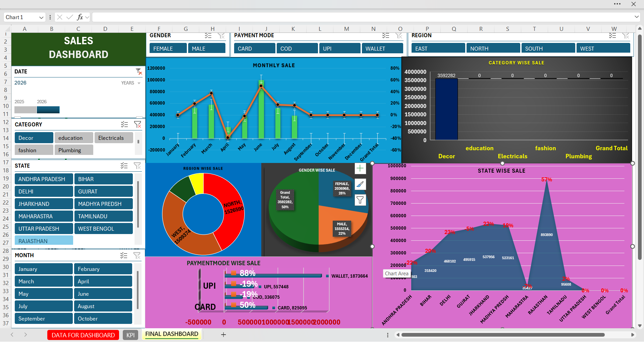644x342 pixels.
Task: Click the Chart Elements plus icon
Action: [360, 168]
